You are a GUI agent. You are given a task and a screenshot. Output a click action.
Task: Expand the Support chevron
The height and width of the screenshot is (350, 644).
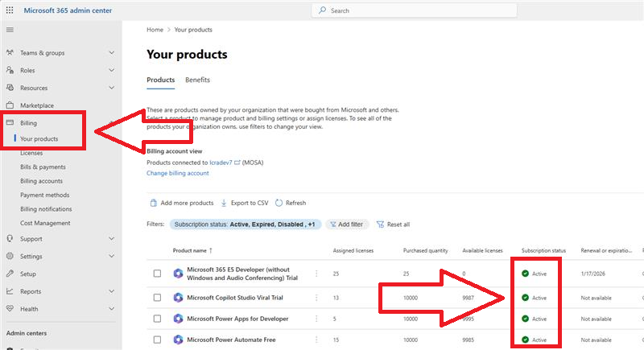(111, 238)
